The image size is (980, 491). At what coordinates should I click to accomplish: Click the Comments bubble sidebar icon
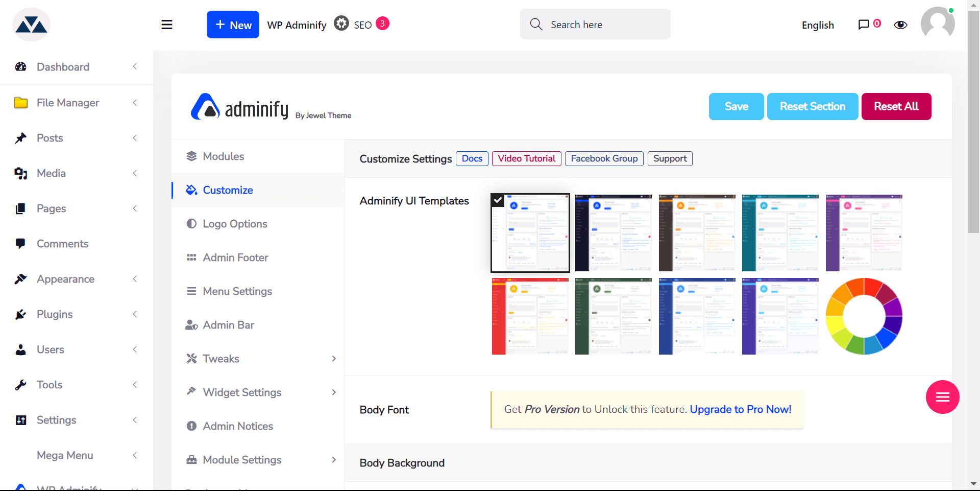pyautogui.click(x=20, y=244)
